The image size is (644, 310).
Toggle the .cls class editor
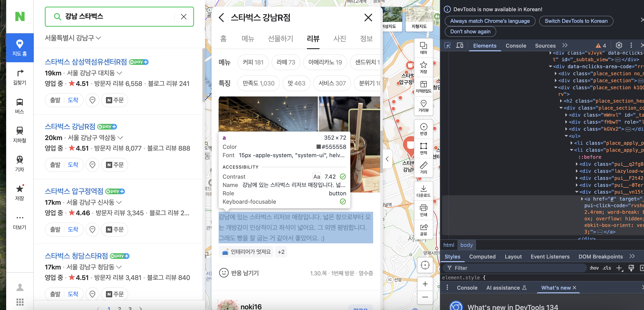tap(607, 268)
